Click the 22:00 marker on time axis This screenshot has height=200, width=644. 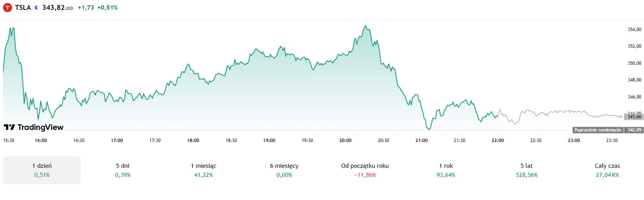(498, 141)
